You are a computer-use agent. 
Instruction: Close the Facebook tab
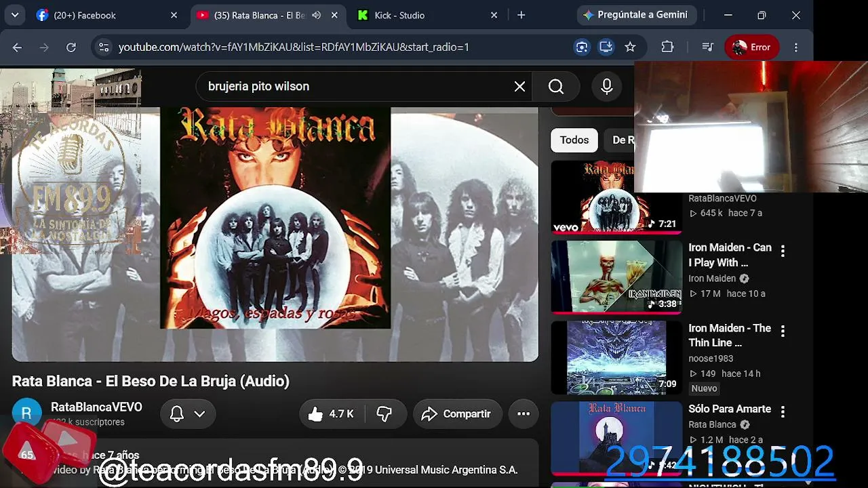point(174,15)
